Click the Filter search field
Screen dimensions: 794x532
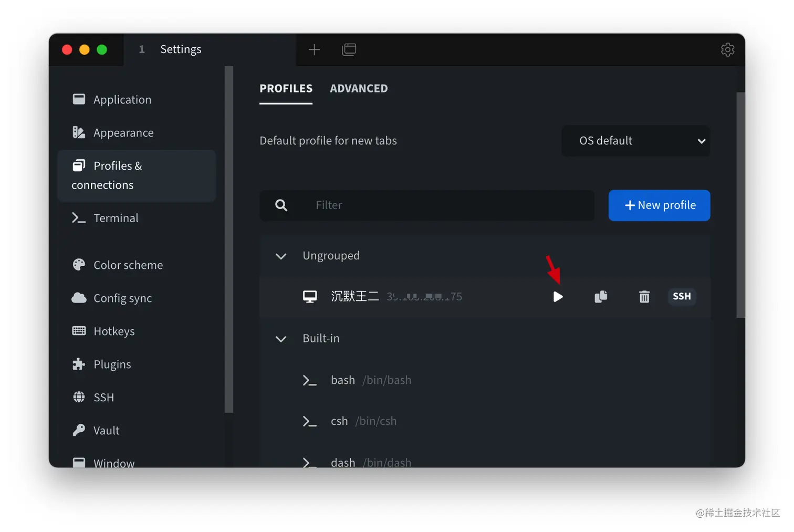pyautogui.click(x=427, y=205)
